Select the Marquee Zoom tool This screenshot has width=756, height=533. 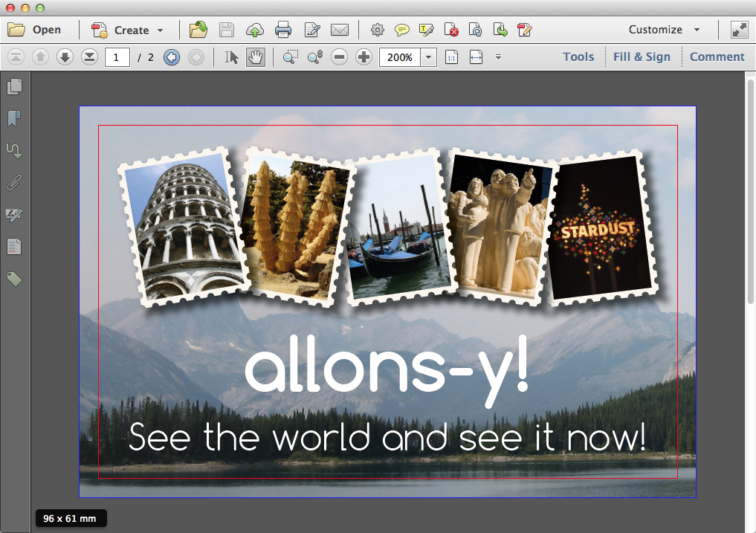(290, 57)
